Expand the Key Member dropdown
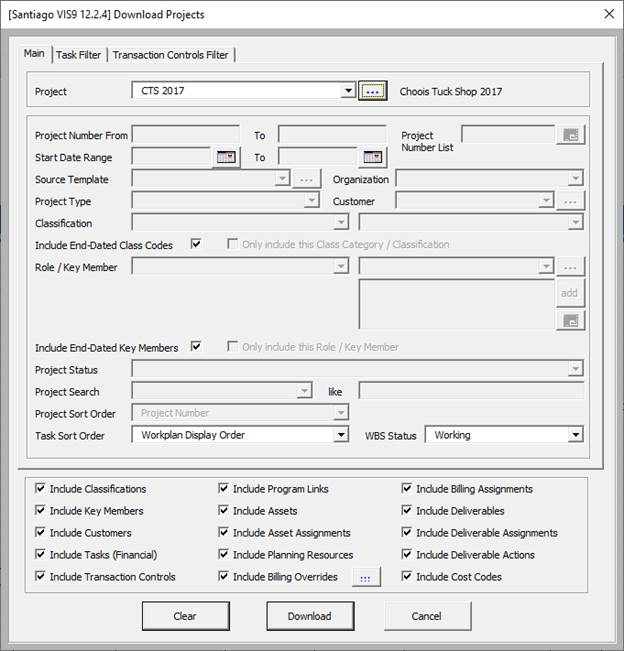Viewport: 624px width, 651px height. point(546,266)
